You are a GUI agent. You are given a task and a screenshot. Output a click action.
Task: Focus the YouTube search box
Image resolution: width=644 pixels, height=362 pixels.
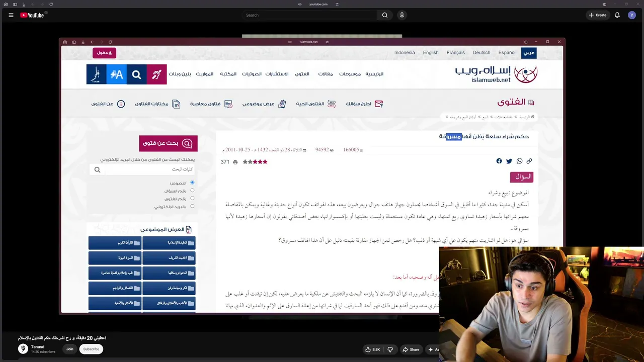309,15
